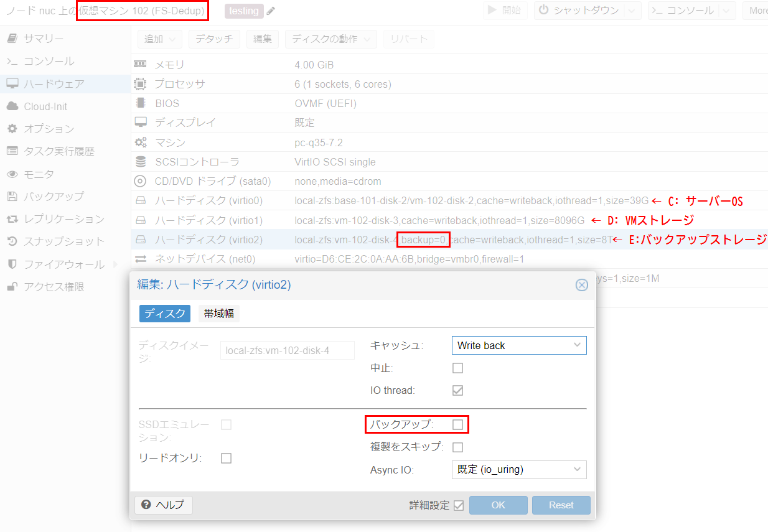The width and height of the screenshot is (768, 532).
Task: Select the ハードディスク (virtio1) row text
Action: pyautogui.click(x=208, y=220)
